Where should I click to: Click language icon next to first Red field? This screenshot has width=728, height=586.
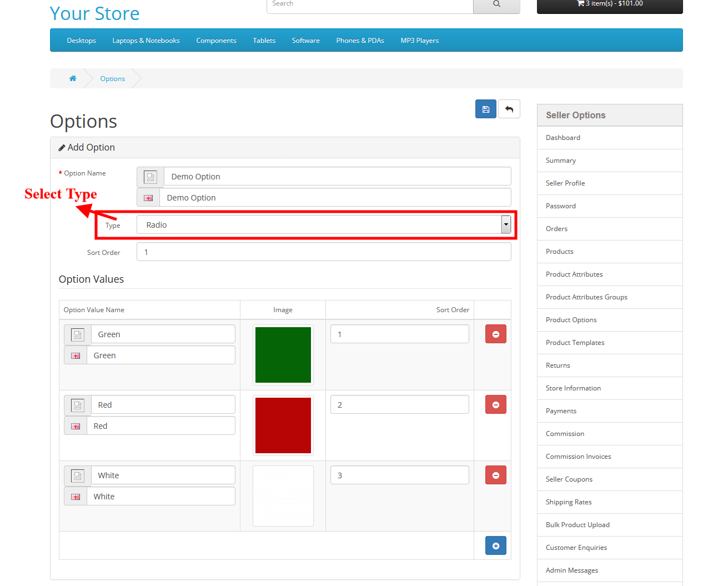pos(78,405)
